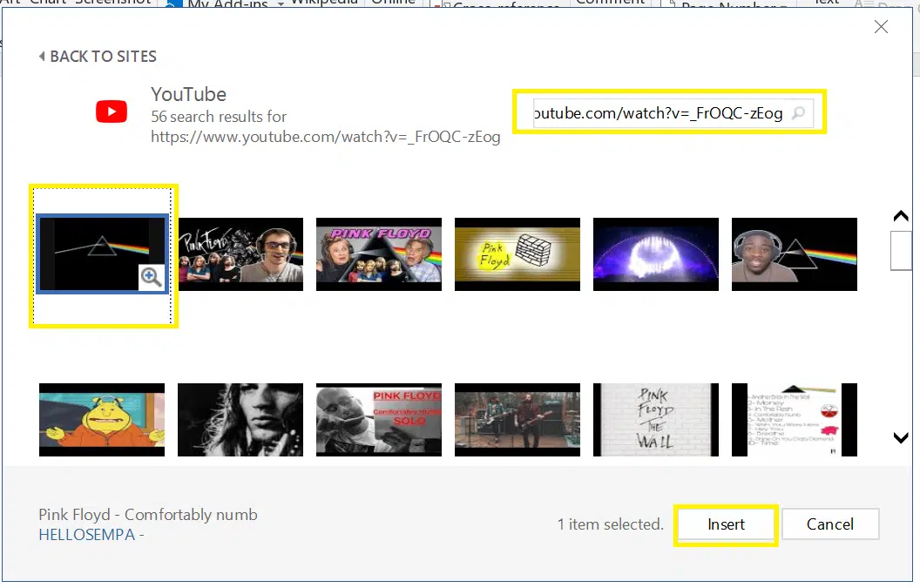Click the scroll up arrow
The width and height of the screenshot is (920, 588).
tap(901, 216)
